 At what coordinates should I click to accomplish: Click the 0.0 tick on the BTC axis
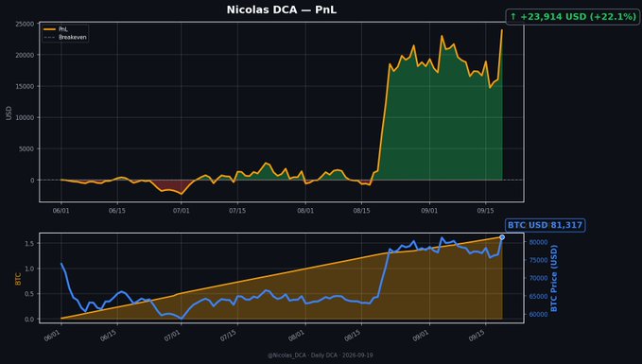(29, 320)
